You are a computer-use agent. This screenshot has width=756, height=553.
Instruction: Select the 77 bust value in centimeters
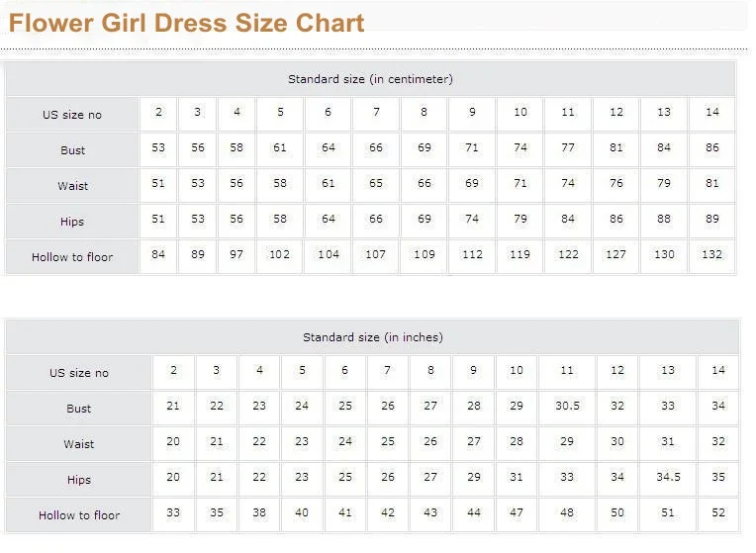(x=567, y=147)
